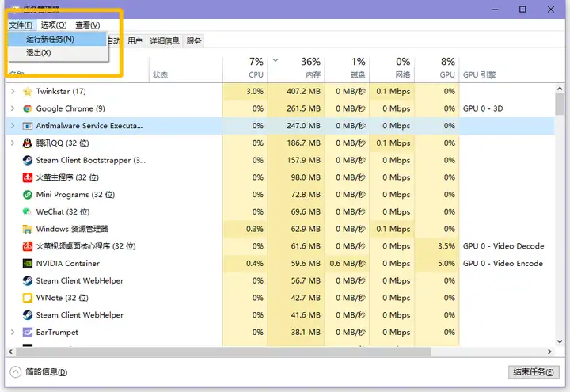Expand the 腾讯QQ (32 位) group
The height and width of the screenshot is (392, 570).
(x=13, y=143)
